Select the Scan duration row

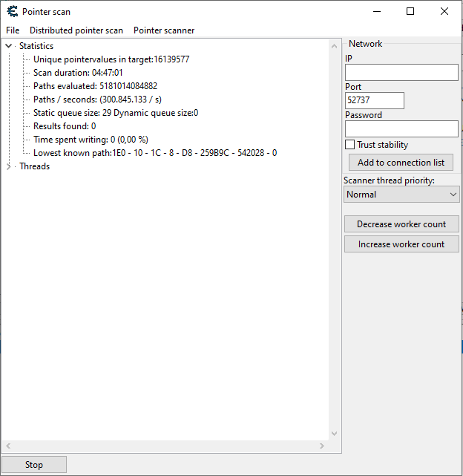point(78,73)
